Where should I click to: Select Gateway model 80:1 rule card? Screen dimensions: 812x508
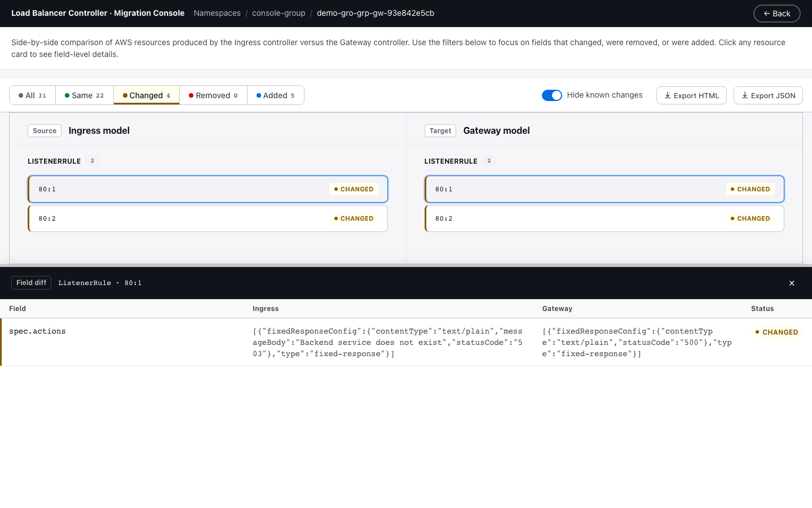click(x=604, y=189)
